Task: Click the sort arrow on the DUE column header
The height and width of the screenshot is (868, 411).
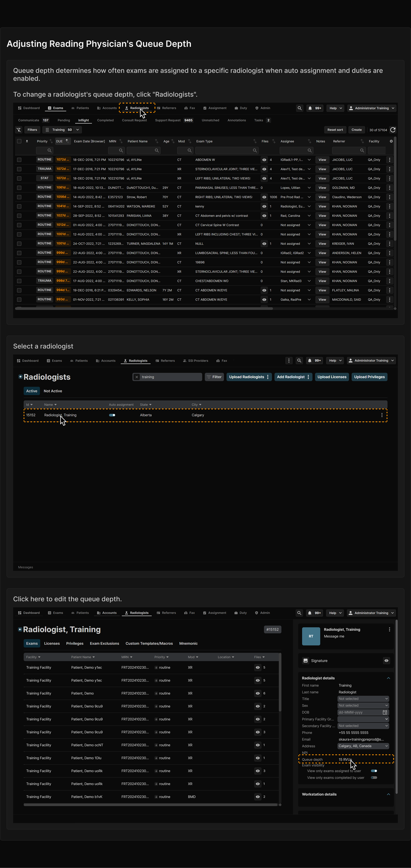Action: [67, 141]
